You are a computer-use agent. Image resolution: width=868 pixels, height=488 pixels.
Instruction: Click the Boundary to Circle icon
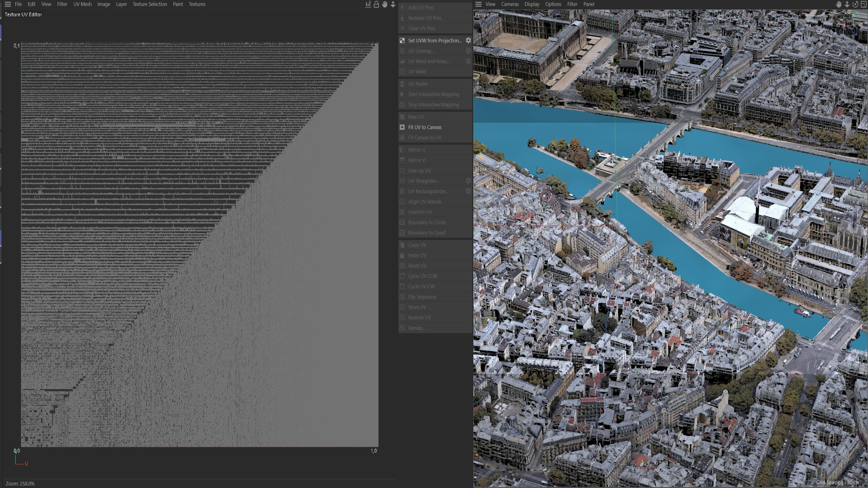(402, 222)
